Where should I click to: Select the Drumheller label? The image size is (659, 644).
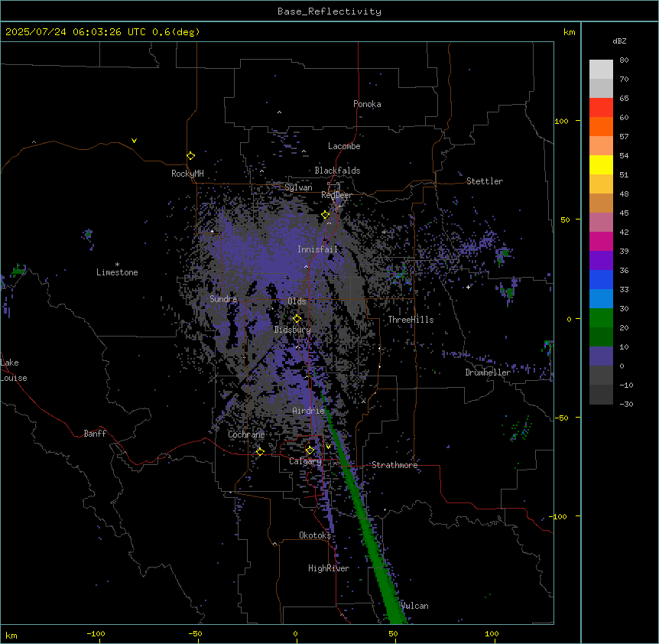[x=488, y=372]
